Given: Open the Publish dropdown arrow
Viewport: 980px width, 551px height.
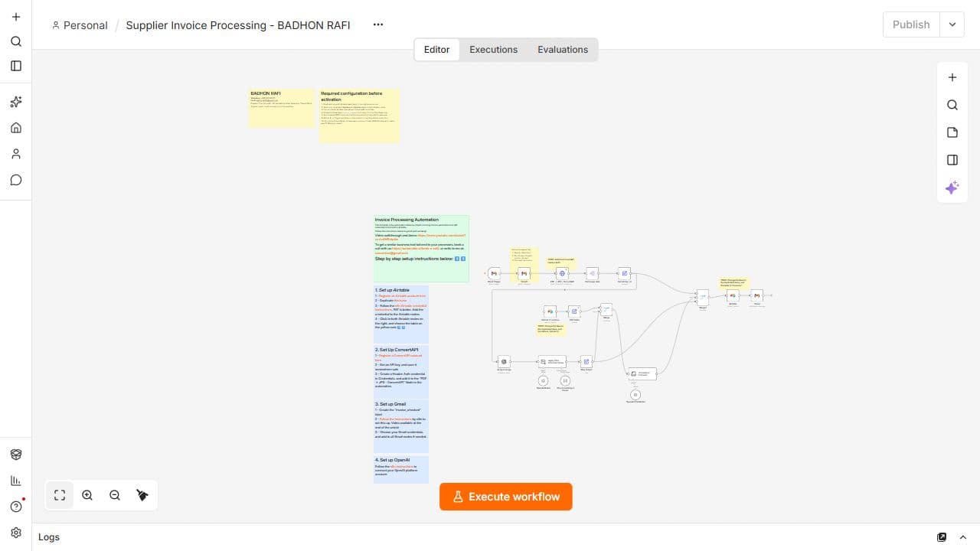Looking at the screenshot, I should [x=952, y=24].
